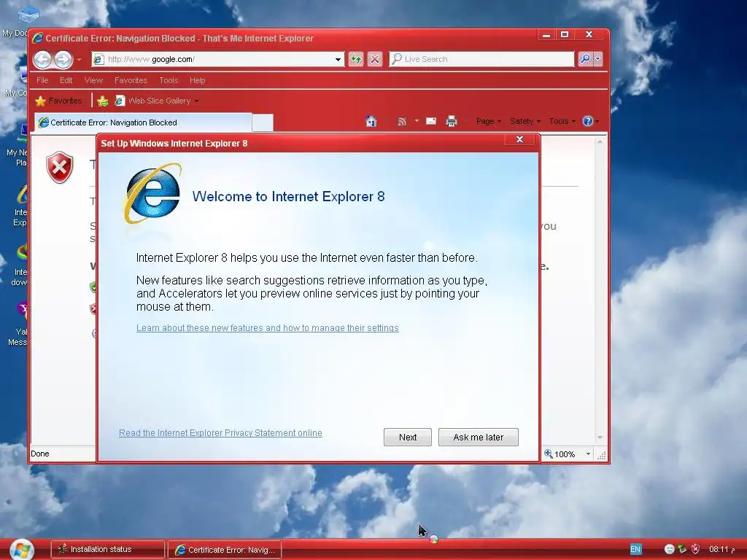Click the Read Mail envelope icon

pyautogui.click(x=431, y=121)
